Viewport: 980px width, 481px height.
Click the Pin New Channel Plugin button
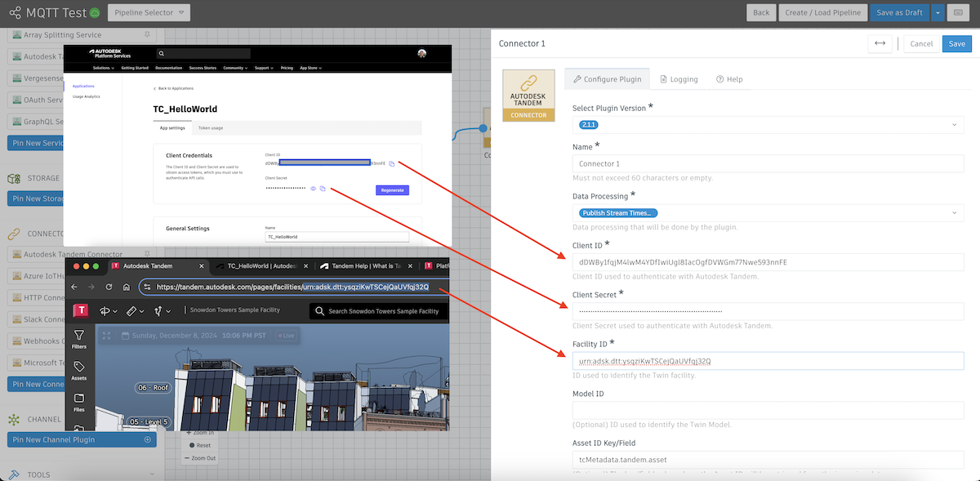pos(82,439)
